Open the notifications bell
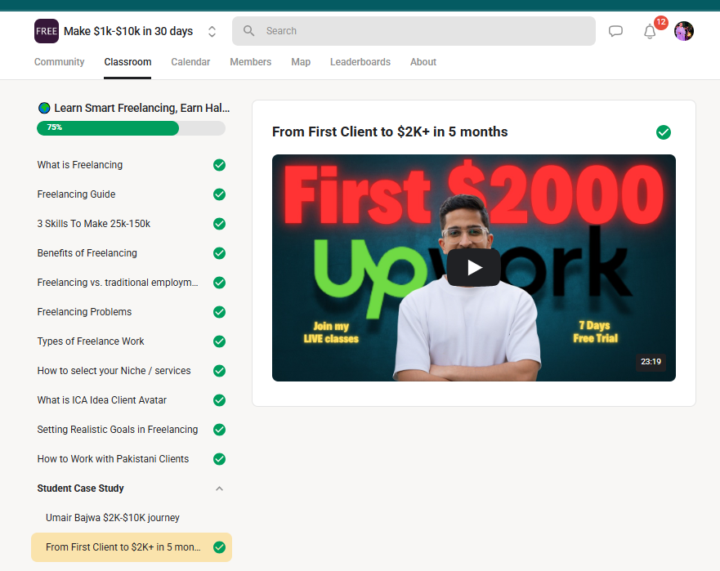Image resolution: width=720 pixels, height=571 pixels. coord(649,32)
